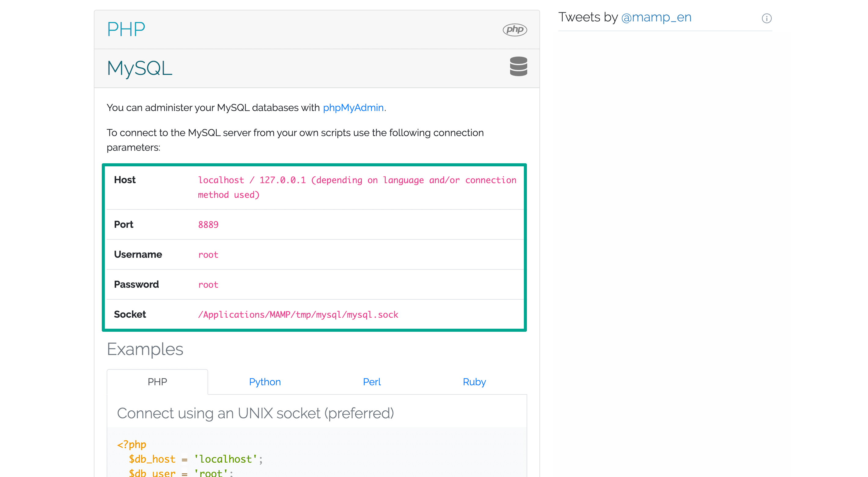Click the Username row label
868x477 pixels.
[x=138, y=254]
